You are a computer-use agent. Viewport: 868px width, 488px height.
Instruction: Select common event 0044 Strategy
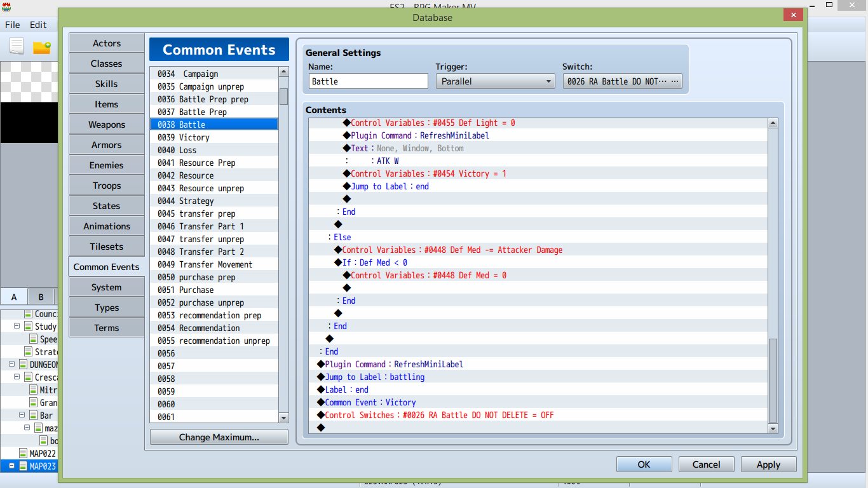click(x=214, y=201)
